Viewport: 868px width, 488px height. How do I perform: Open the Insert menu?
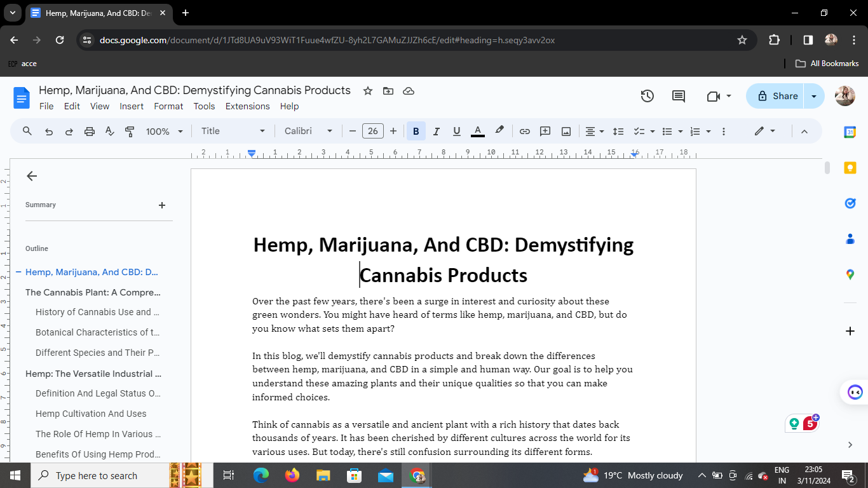(132, 106)
